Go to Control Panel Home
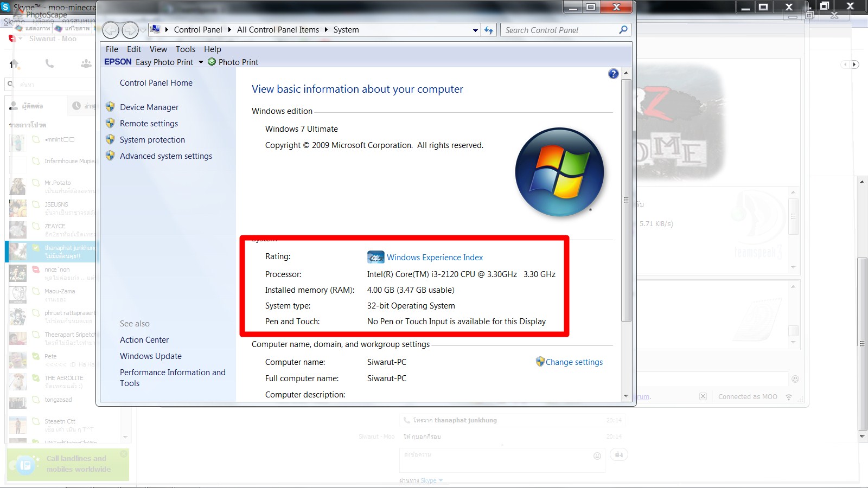Screen dimensions: 868x488 point(156,83)
